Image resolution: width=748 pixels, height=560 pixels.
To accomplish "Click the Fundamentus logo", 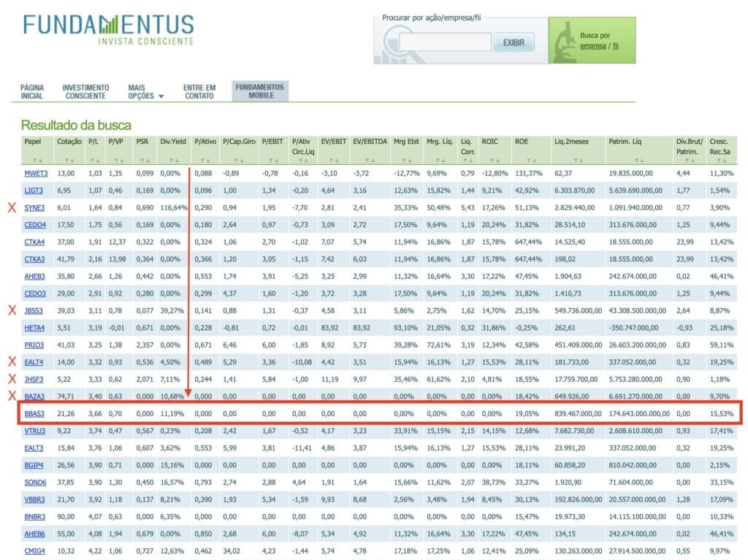I will [x=108, y=30].
